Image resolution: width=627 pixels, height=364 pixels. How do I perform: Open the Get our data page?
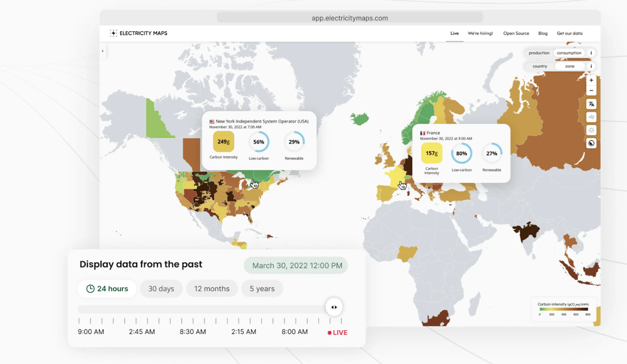point(570,34)
